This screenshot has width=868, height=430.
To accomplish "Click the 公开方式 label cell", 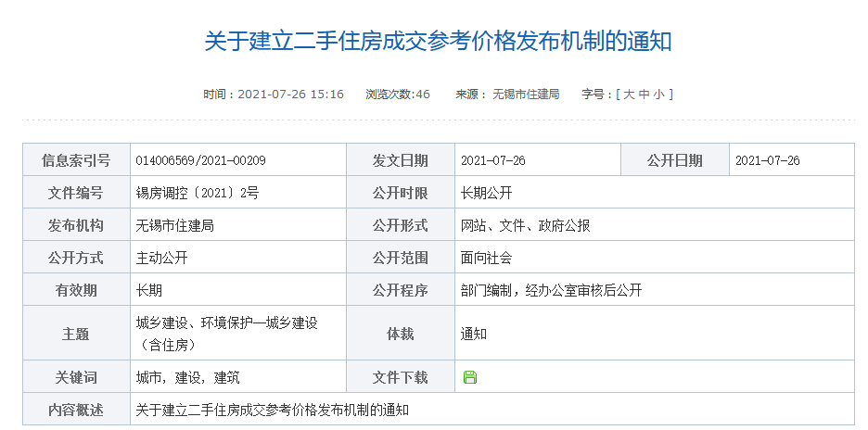I will tap(76, 257).
